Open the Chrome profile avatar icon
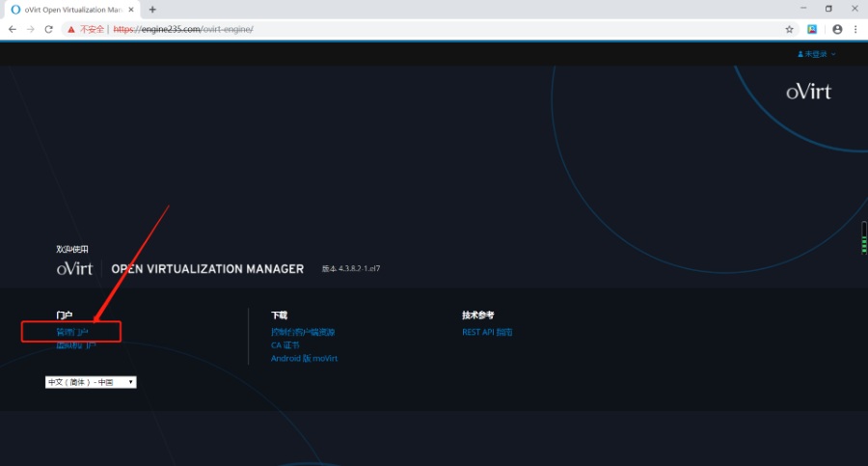868x466 pixels. (x=837, y=29)
